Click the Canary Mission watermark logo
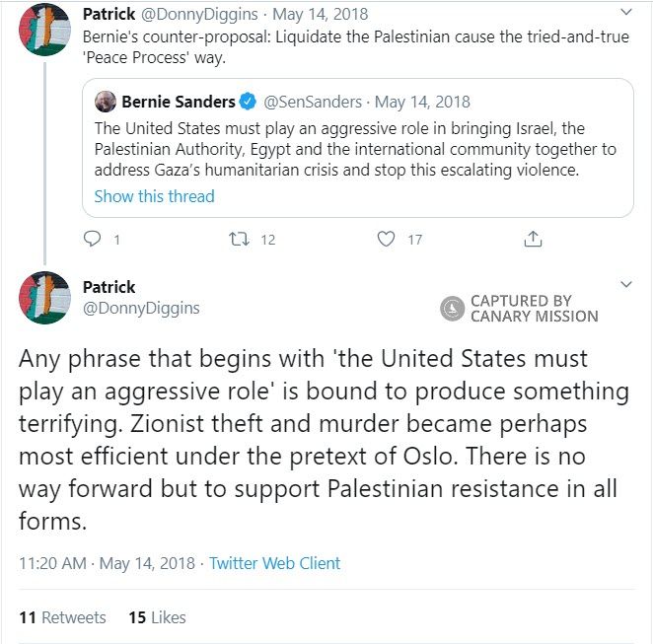 pos(452,309)
